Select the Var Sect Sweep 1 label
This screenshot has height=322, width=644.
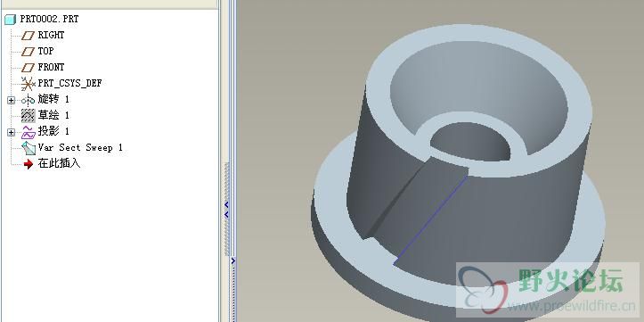(80, 148)
